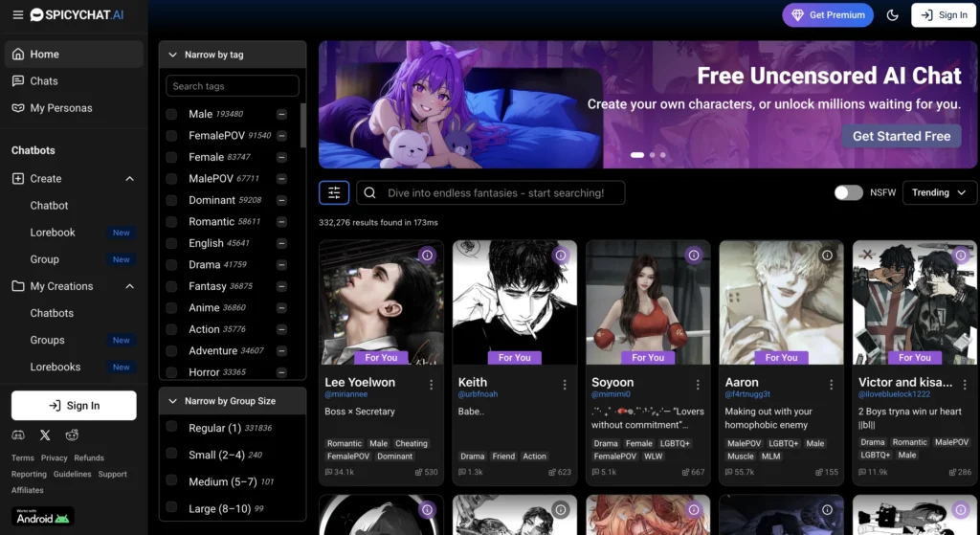
Task: Check the English tag checkbox
Action: coord(171,243)
